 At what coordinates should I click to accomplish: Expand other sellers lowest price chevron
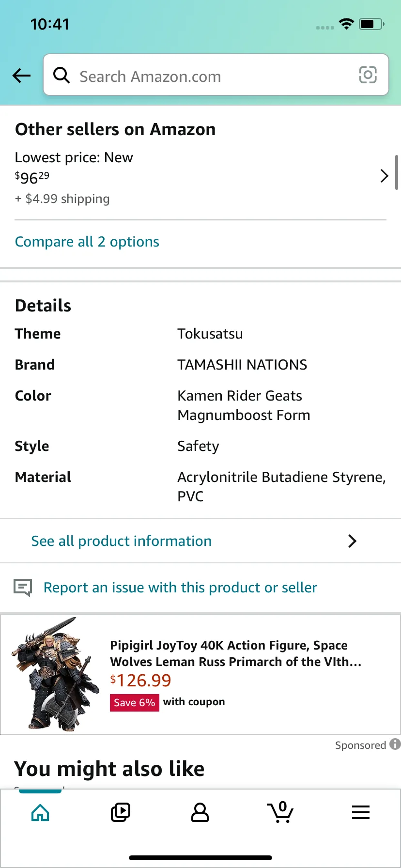[385, 176]
